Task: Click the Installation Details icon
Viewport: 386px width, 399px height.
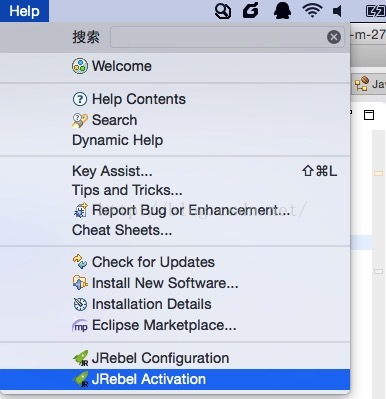Action: [x=80, y=304]
